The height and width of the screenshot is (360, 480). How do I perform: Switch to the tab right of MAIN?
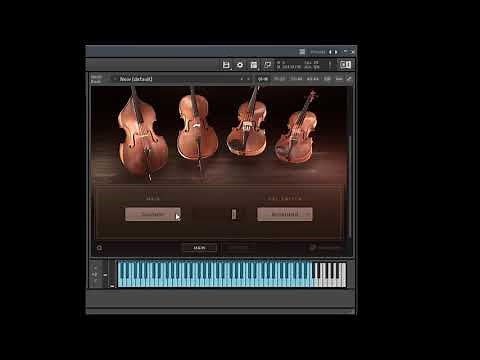[x=238, y=248]
